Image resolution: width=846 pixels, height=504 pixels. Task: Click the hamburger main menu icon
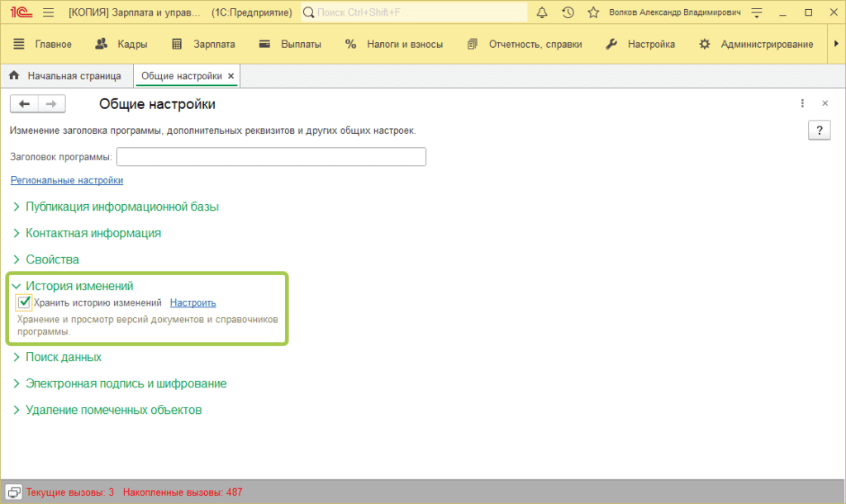pos(47,12)
